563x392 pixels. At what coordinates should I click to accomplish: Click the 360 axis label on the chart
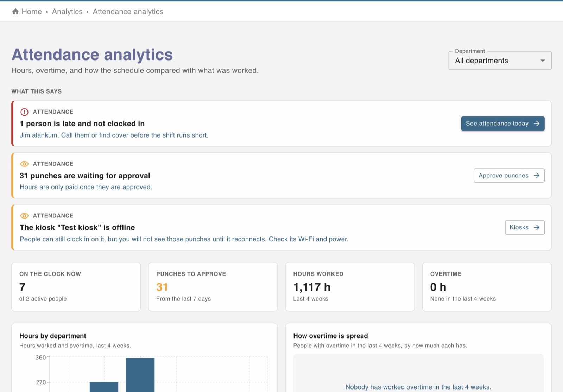(x=40, y=358)
